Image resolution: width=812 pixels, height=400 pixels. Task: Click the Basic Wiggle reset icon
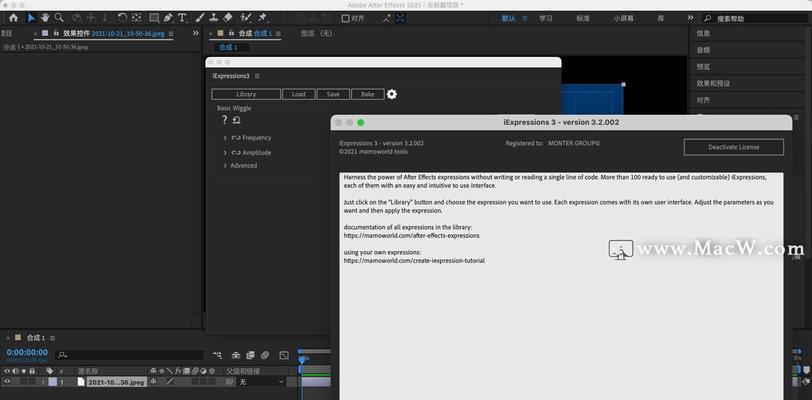[x=237, y=120]
